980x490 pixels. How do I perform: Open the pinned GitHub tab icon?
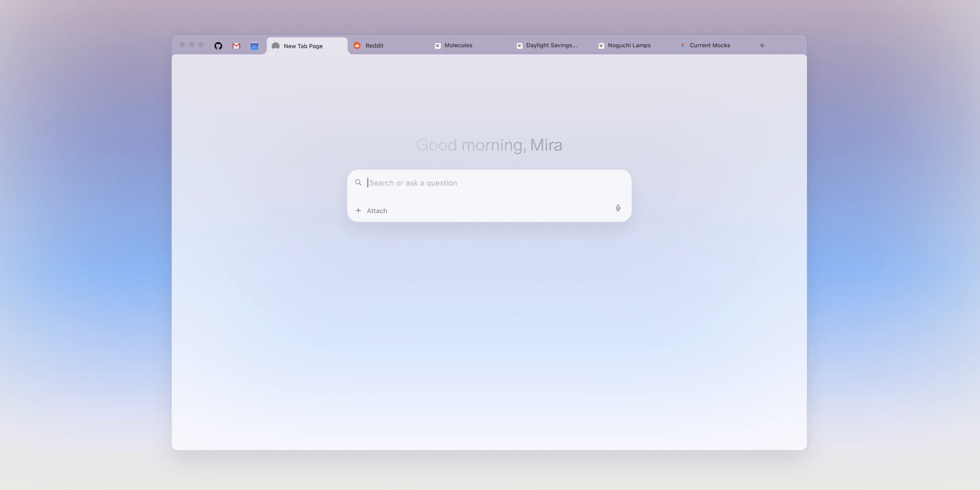coord(218,46)
